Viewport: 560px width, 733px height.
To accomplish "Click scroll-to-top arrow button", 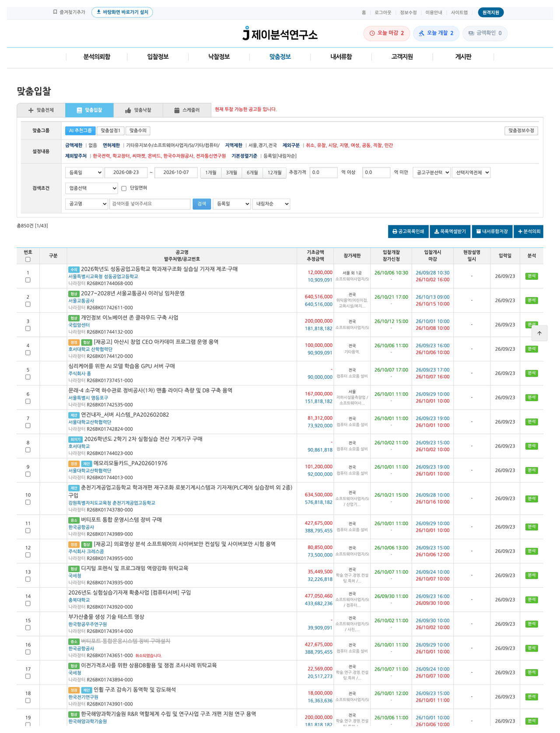I will coord(539,333).
